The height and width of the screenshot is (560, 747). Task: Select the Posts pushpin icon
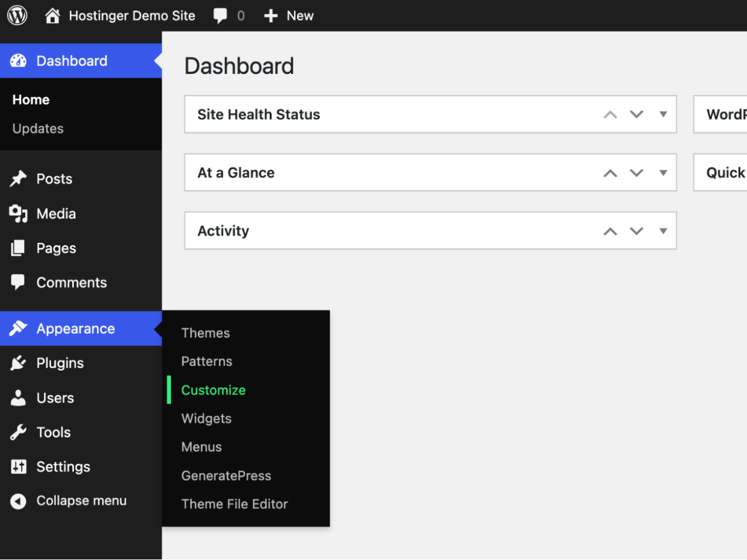(17, 179)
